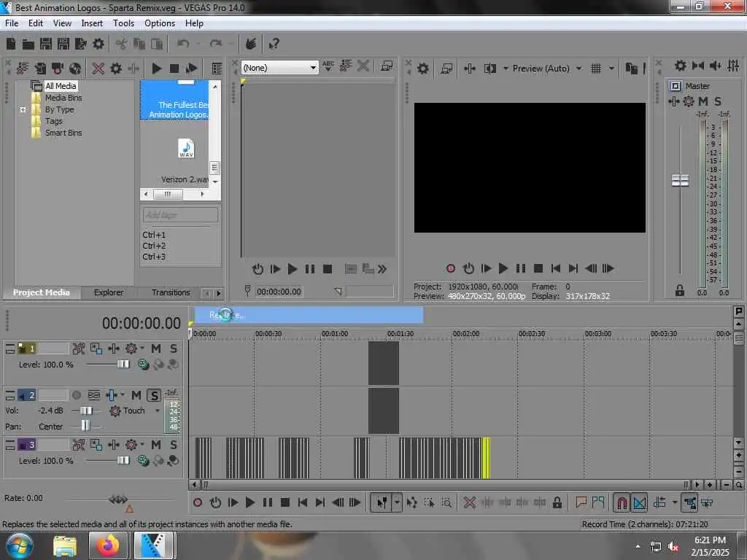
Task: Click the What's This help icon
Action: (x=274, y=44)
